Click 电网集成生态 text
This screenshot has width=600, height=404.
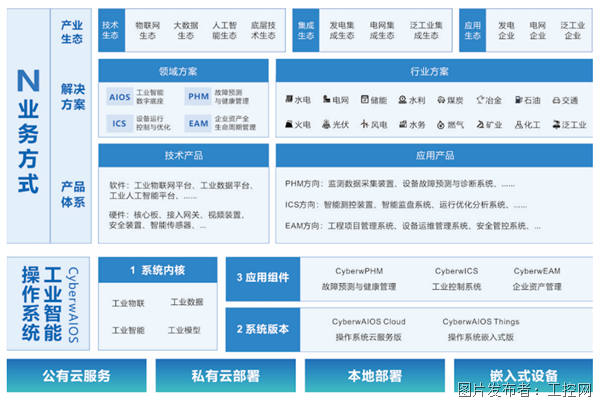pos(382,30)
